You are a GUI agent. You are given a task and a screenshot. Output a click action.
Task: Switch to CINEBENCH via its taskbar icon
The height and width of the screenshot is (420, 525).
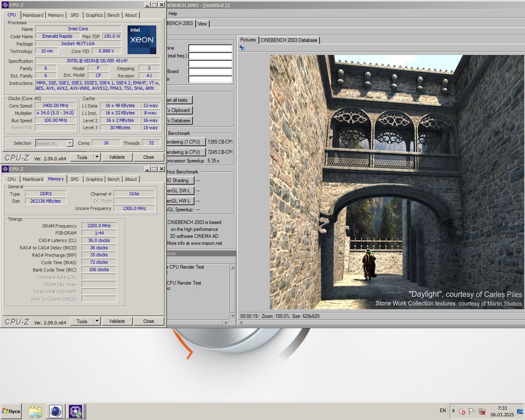56,411
